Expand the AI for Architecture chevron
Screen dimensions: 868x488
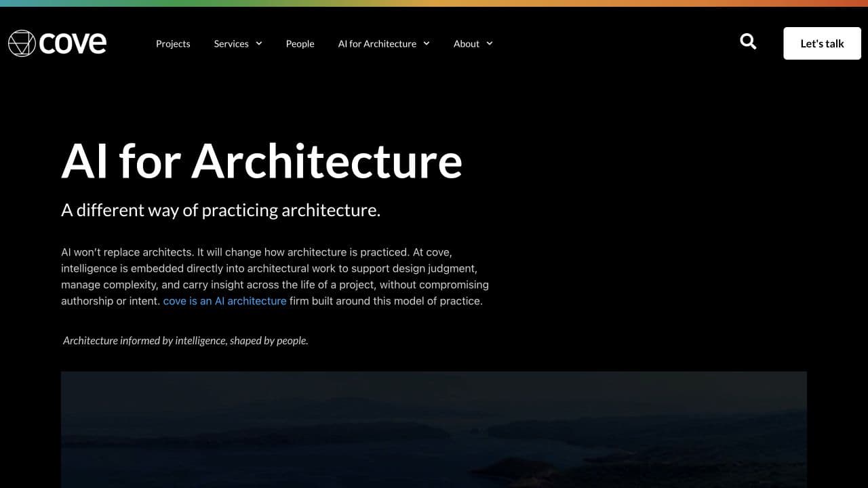coord(427,43)
